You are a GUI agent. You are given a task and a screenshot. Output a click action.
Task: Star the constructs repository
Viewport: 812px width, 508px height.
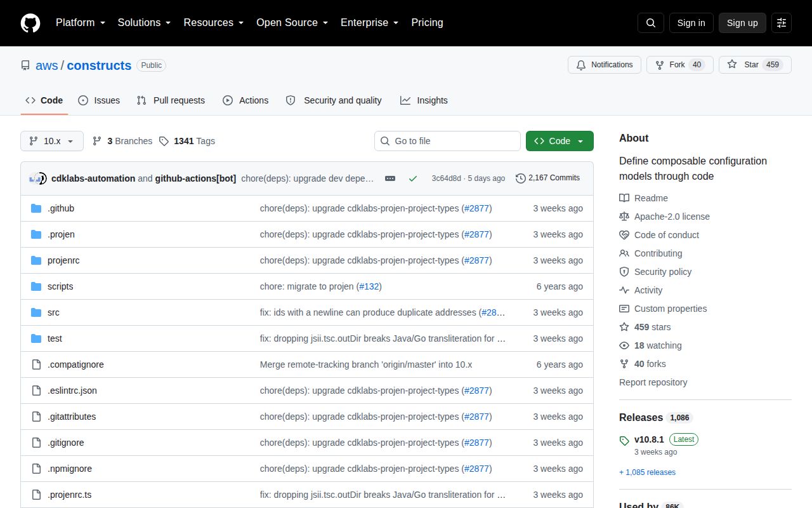(x=755, y=65)
